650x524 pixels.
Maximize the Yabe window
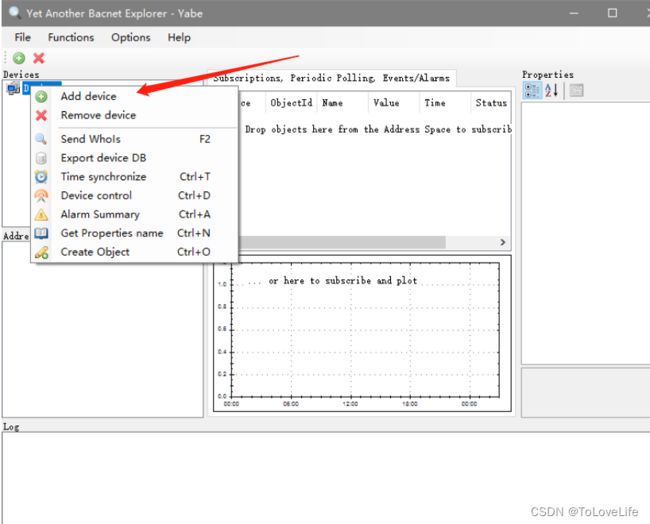[612, 13]
